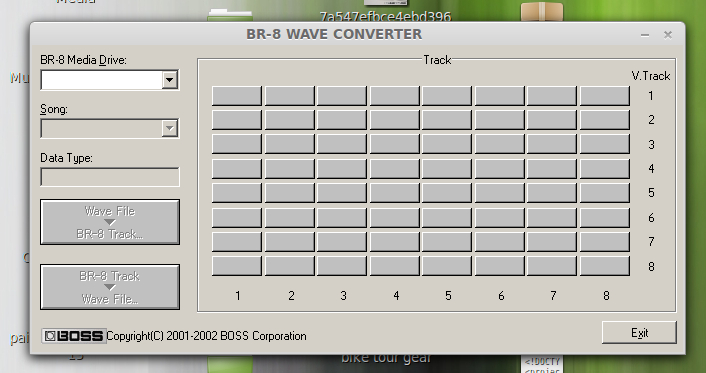The width and height of the screenshot is (706, 373).
Task: Select track 5, V.Track 6 cell
Action: (447, 218)
